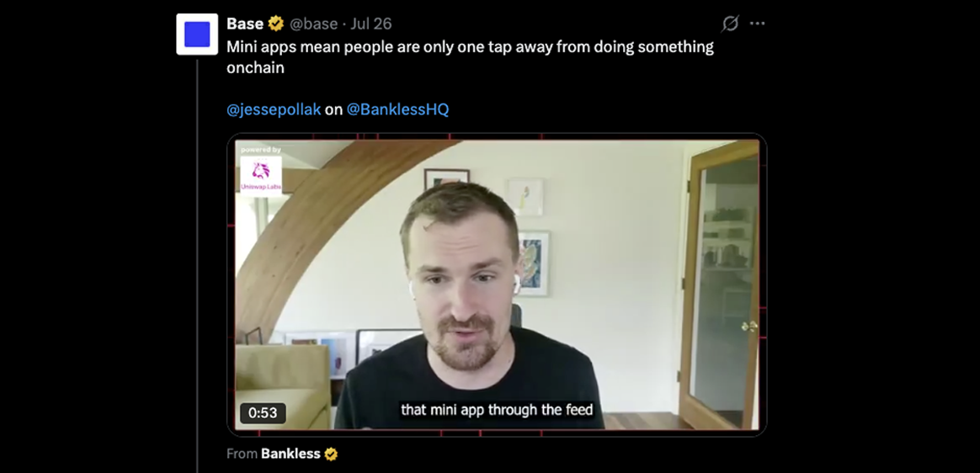Click the "powered by" label on the video
The image size is (980, 473).
pos(261,150)
